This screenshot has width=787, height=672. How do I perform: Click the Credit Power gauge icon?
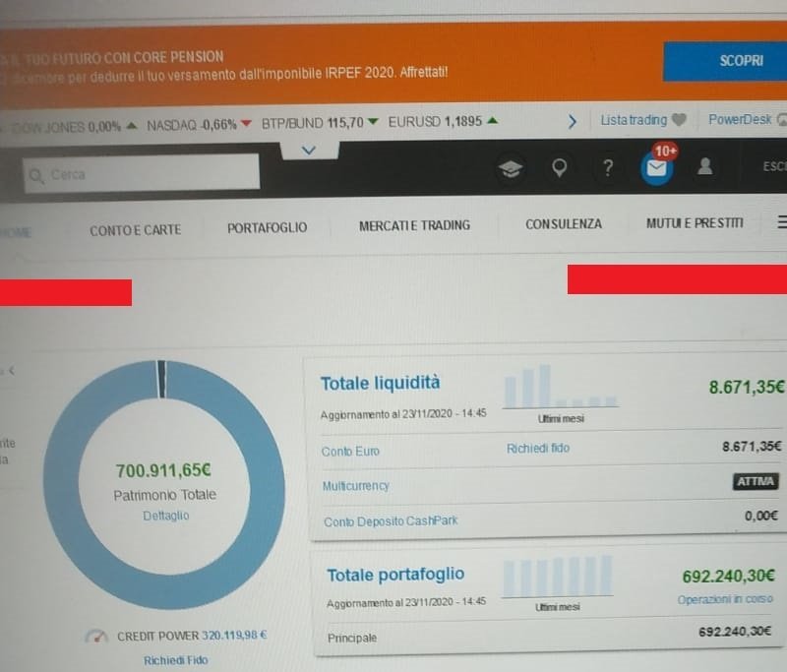[95, 637]
